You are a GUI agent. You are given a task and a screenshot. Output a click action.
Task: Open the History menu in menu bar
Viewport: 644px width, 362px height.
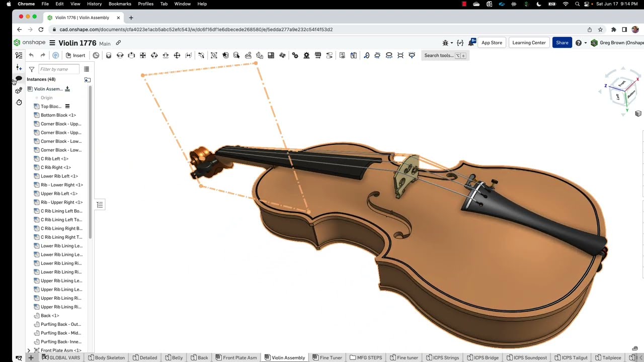[94, 4]
